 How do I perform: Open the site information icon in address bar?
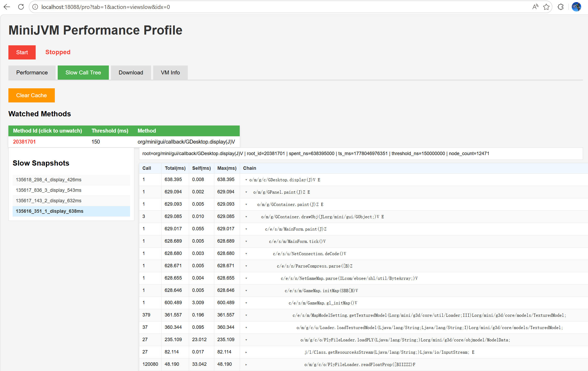point(35,7)
